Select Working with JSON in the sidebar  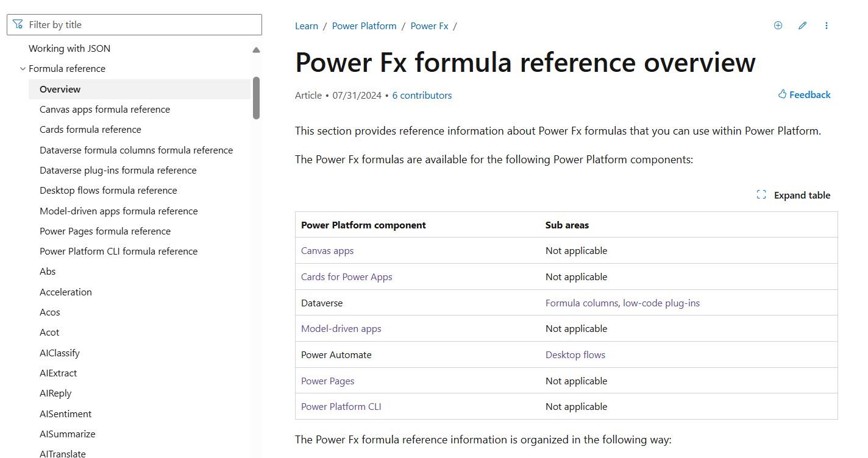pyautogui.click(x=69, y=48)
